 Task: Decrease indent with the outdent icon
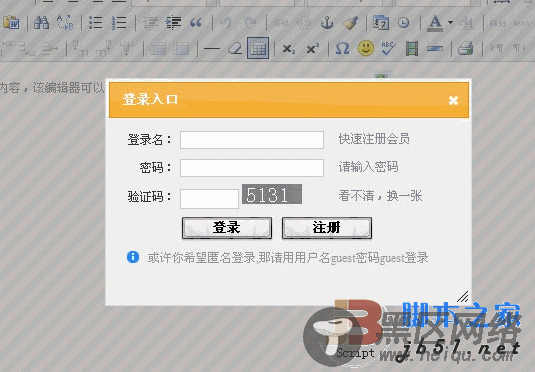point(150,23)
